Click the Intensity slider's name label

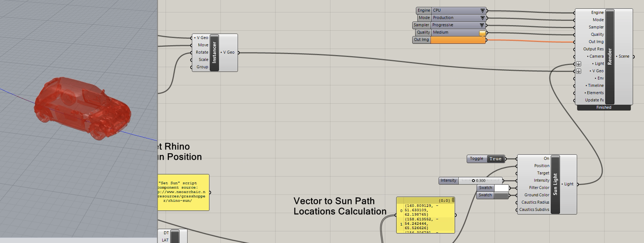[448, 180]
